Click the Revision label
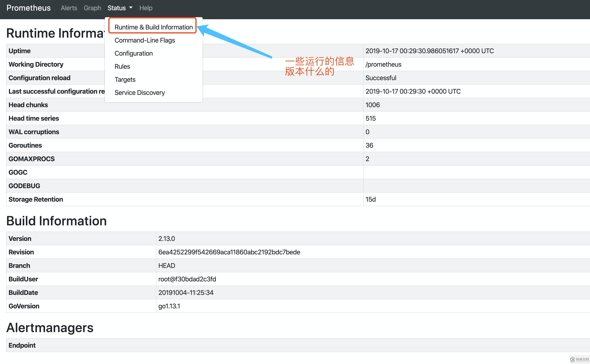Viewport: 590px width, 364px height. pyautogui.click(x=21, y=252)
